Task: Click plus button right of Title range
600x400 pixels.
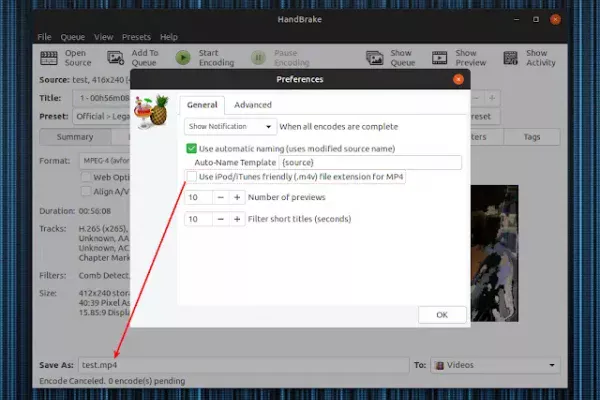Action: (x=492, y=98)
